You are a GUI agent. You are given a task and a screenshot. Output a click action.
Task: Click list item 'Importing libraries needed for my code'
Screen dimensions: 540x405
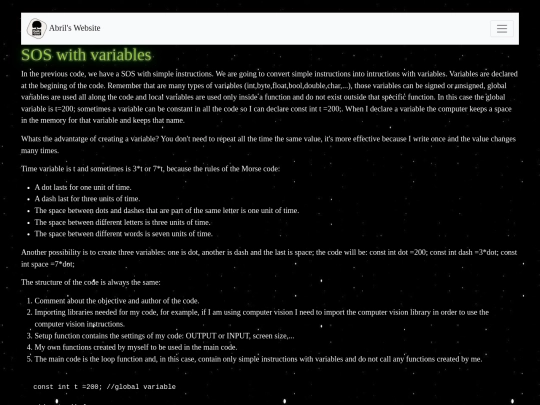tap(261, 318)
